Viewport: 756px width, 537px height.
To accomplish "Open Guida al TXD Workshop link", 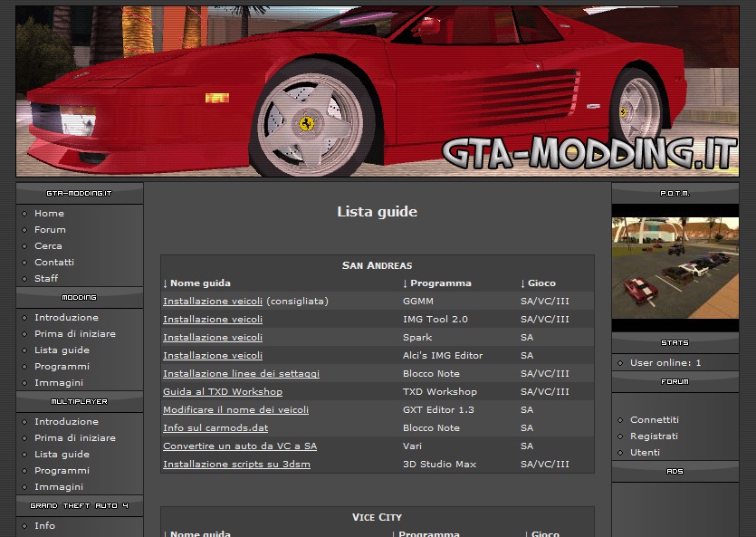I will (223, 392).
